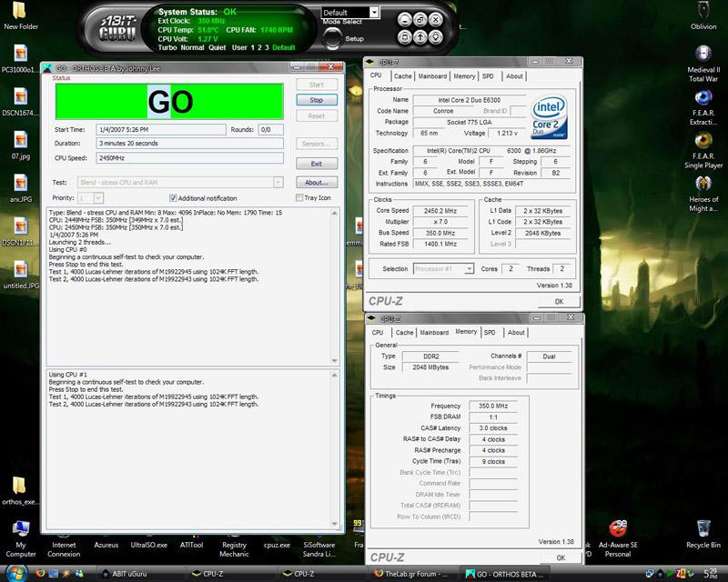
Task: Open the Oblivion desktop shortcut
Action: tap(703, 15)
